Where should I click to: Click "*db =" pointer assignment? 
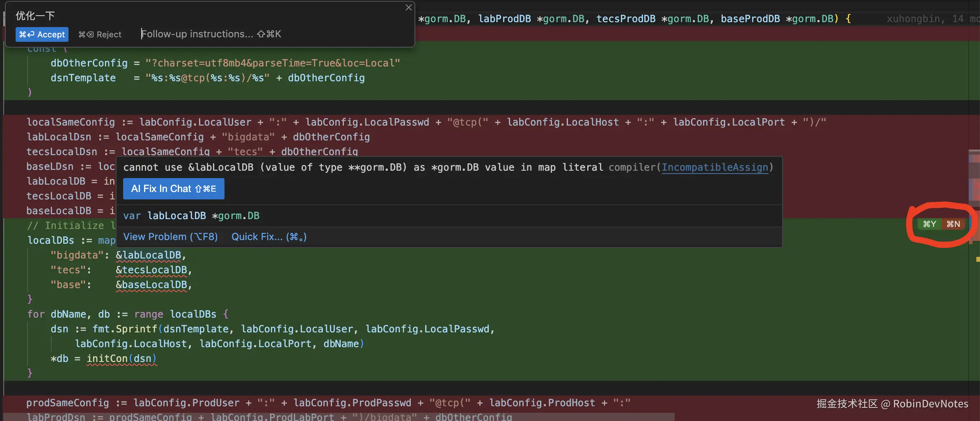coord(65,359)
